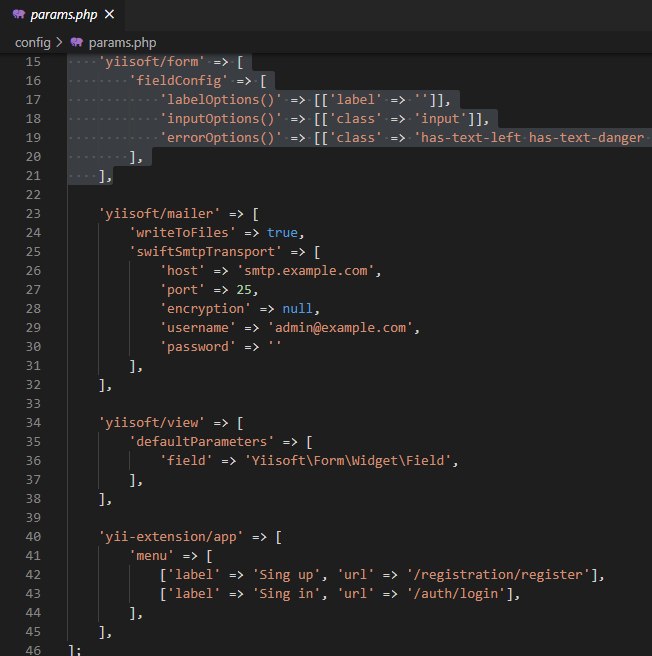The height and width of the screenshot is (656, 652).
Task: Click 'Sing up' label value
Action: click(286, 575)
